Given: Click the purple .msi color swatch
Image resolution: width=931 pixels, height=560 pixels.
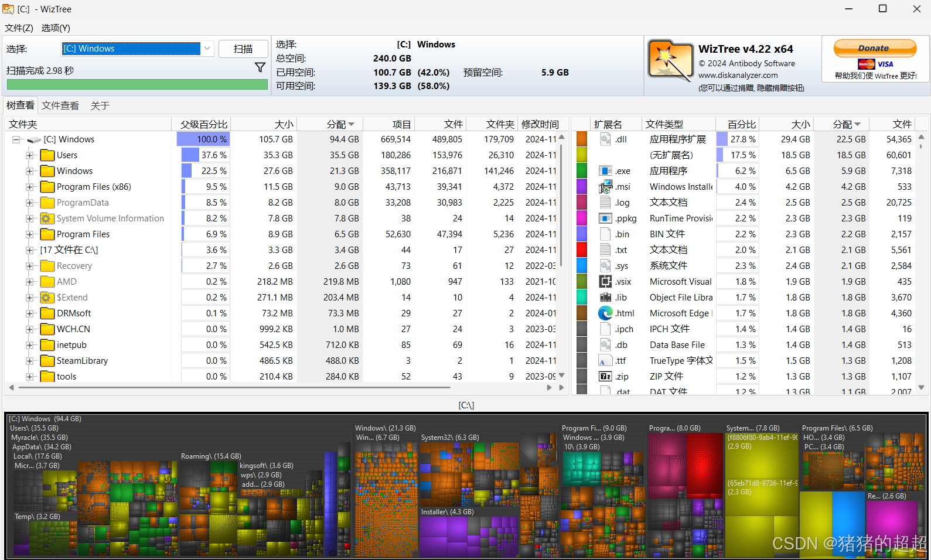Looking at the screenshot, I should tap(582, 187).
